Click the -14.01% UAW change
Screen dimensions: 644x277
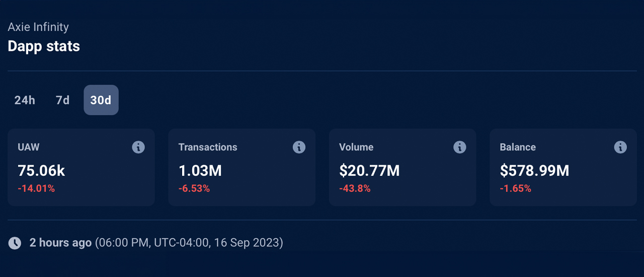click(36, 189)
